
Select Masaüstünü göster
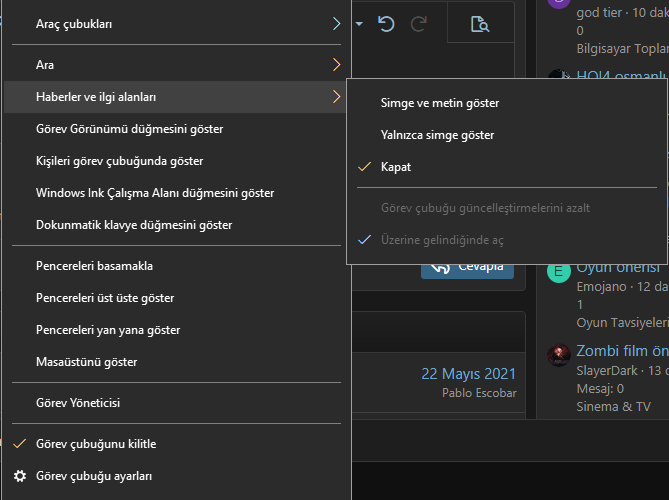[177, 362]
